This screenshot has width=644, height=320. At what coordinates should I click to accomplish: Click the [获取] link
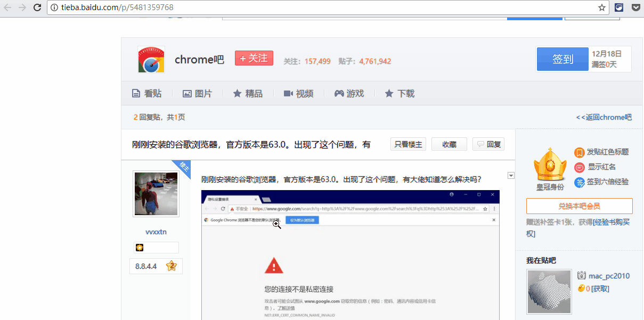[x=600, y=289]
